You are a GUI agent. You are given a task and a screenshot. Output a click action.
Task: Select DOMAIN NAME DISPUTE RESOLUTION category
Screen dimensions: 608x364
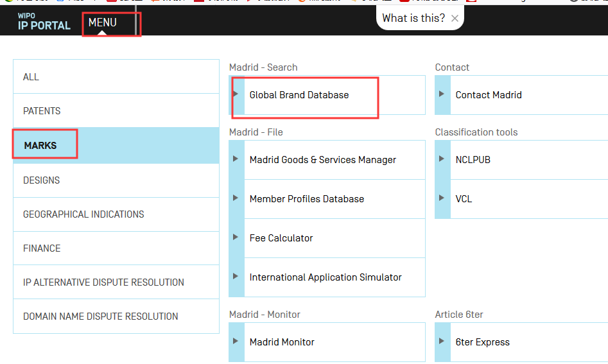116,316
